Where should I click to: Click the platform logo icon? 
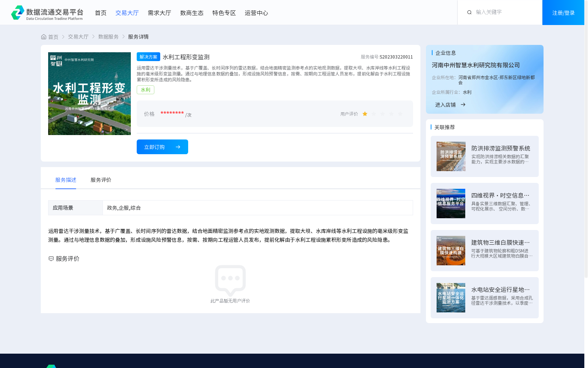(x=18, y=13)
